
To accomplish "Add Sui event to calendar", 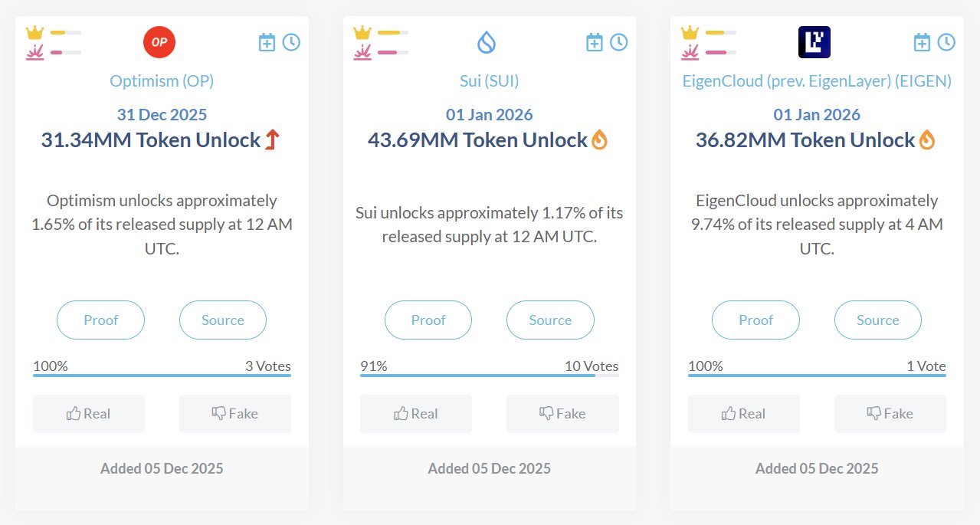I will click(x=595, y=42).
